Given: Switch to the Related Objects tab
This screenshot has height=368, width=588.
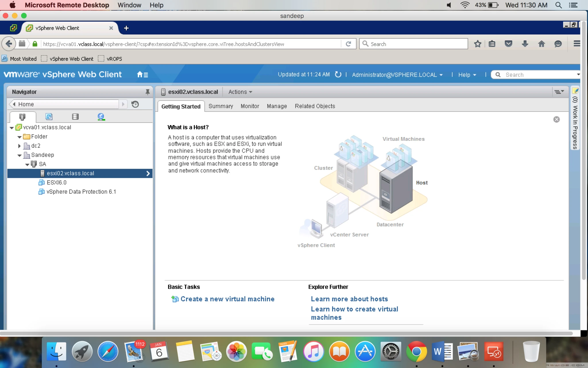Looking at the screenshot, I should (315, 106).
